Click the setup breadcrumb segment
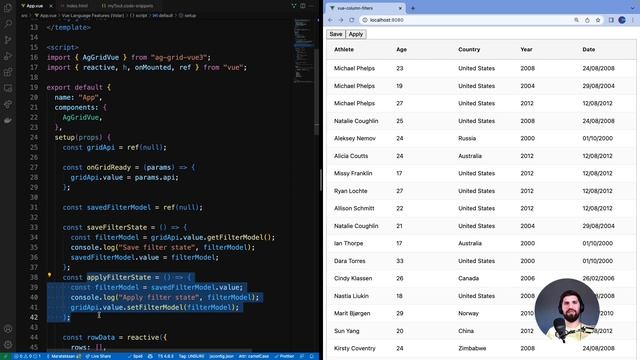The width and height of the screenshot is (640, 360). [x=187, y=16]
